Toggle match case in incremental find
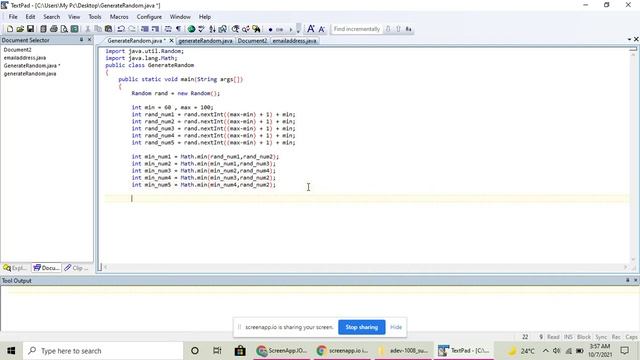Viewport: 640px width, 360px height. click(409, 29)
